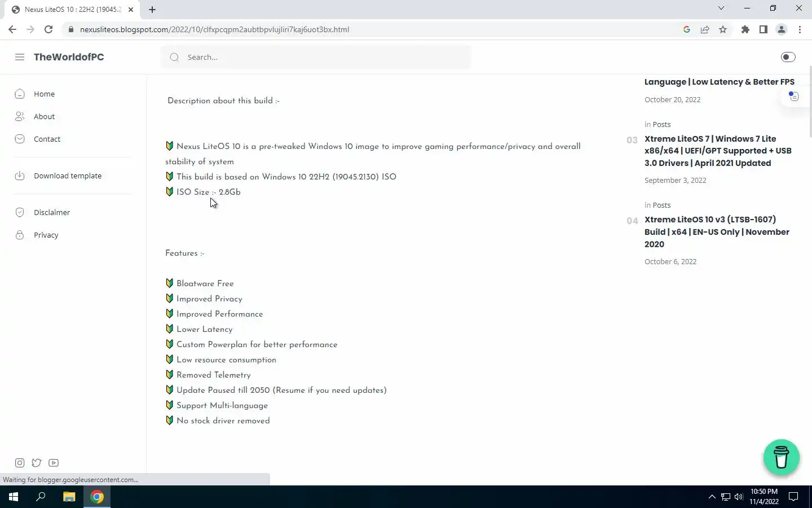Click the About people icon
This screenshot has width=812, height=508.
[x=20, y=116]
